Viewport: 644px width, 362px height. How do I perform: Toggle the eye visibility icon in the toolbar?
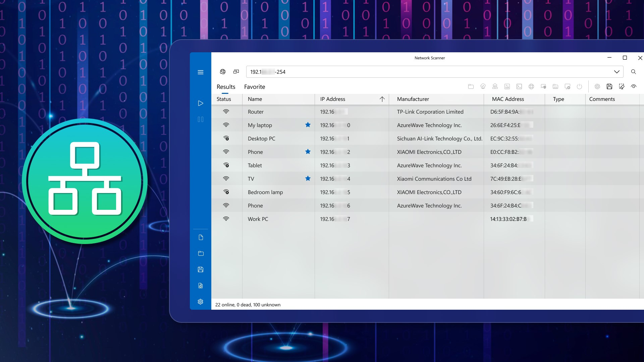pyautogui.click(x=634, y=86)
